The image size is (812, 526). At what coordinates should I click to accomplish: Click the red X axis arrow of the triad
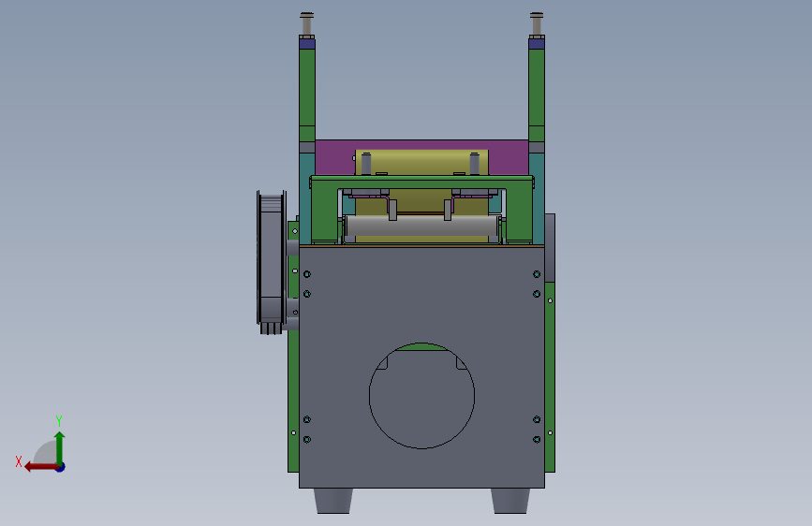(x=40, y=467)
